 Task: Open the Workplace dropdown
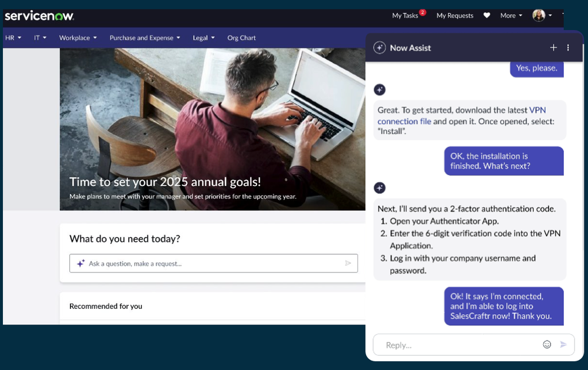pos(77,37)
